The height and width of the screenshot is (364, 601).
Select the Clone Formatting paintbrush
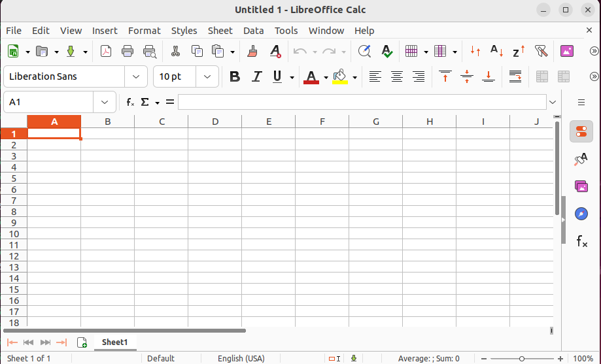252,51
